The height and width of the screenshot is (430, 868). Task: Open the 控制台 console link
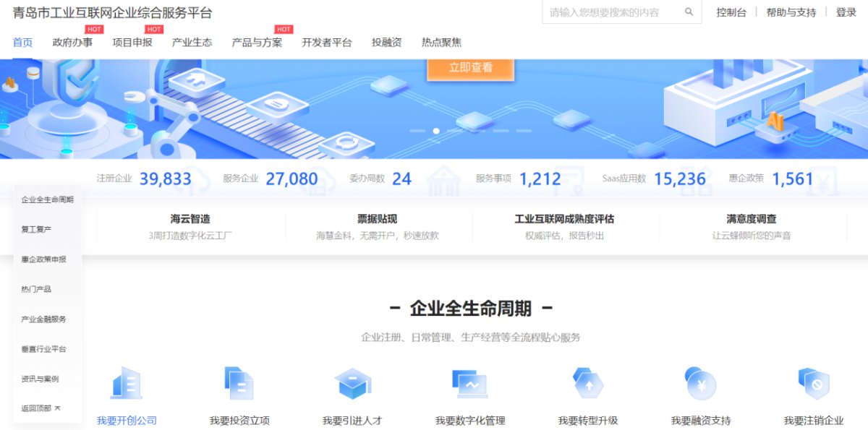731,12
